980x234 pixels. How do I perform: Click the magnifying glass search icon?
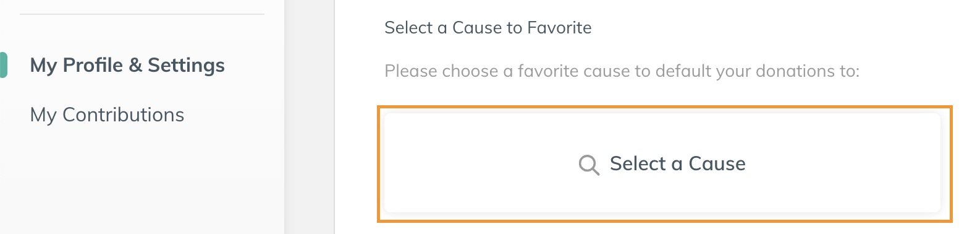(x=589, y=165)
